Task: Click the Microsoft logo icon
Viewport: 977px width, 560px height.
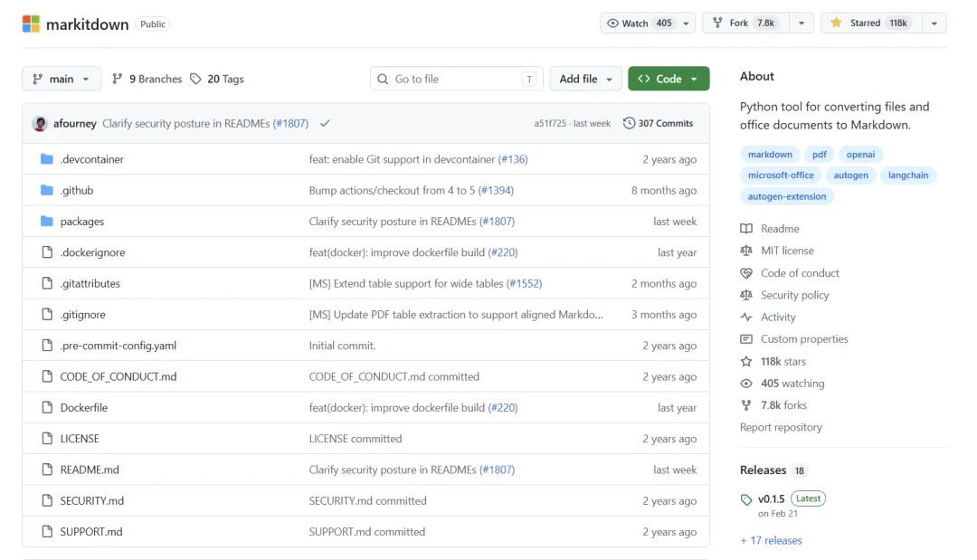Action: point(31,24)
